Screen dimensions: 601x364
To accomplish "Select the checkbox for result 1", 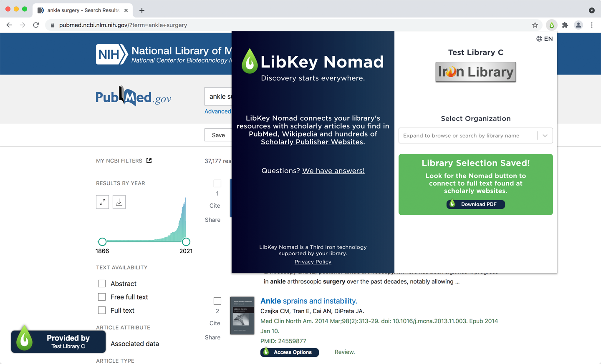I will tap(217, 183).
